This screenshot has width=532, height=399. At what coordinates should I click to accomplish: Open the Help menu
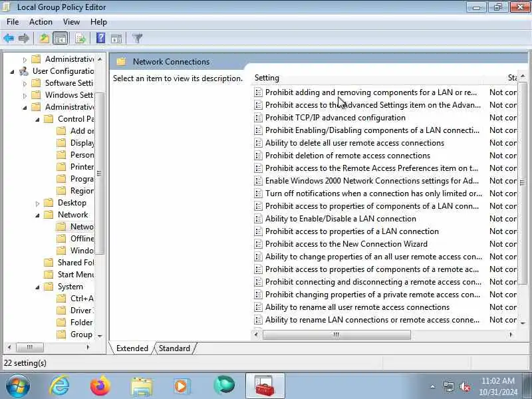[98, 22]
